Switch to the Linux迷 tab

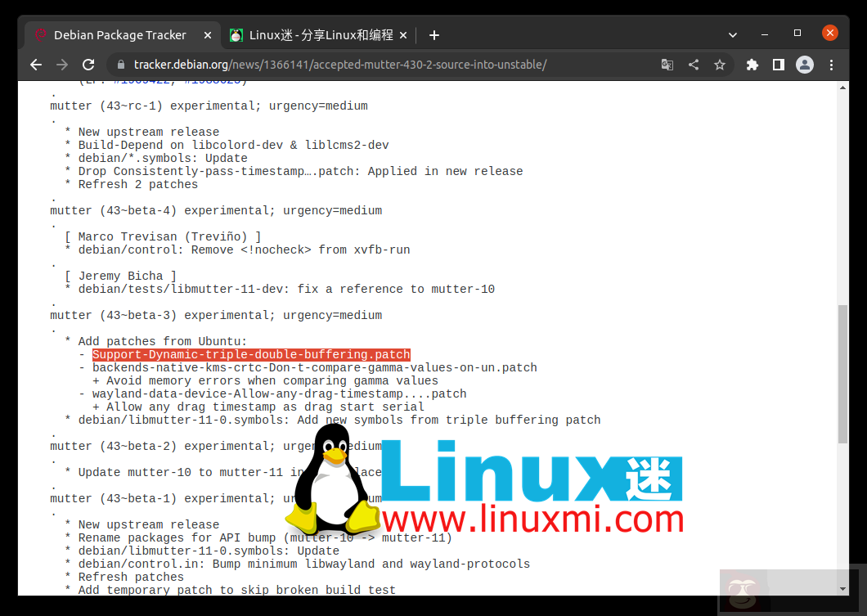tap(318, 35)
